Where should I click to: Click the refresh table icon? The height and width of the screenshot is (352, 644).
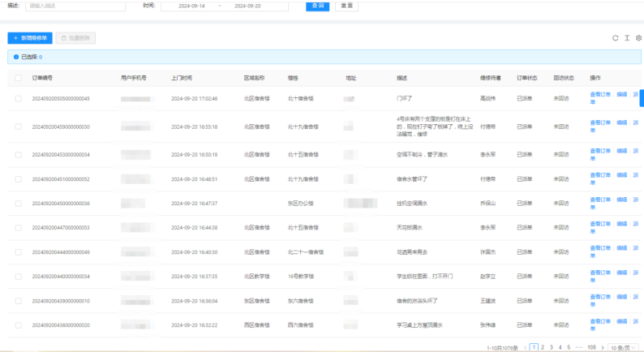(616, 38)
